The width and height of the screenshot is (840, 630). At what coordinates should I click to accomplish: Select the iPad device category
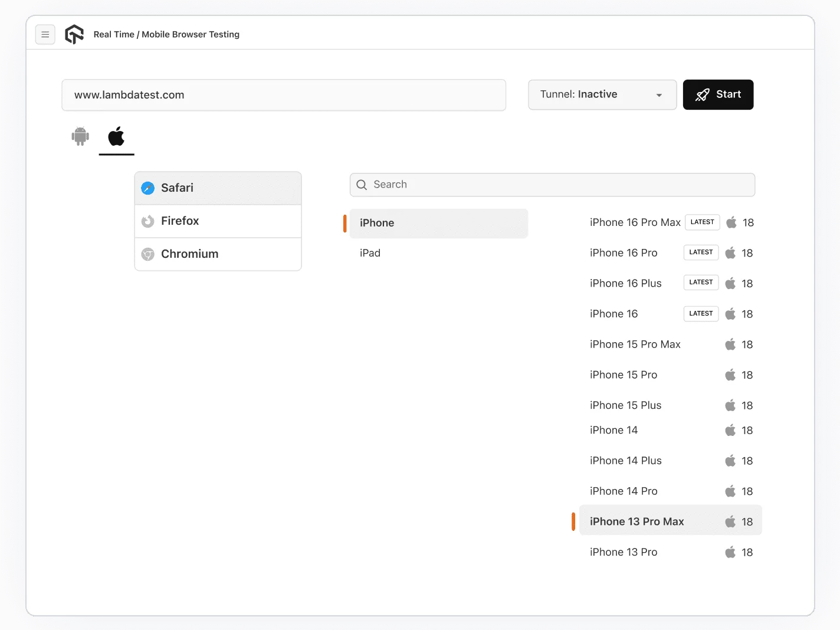(370, 253)
